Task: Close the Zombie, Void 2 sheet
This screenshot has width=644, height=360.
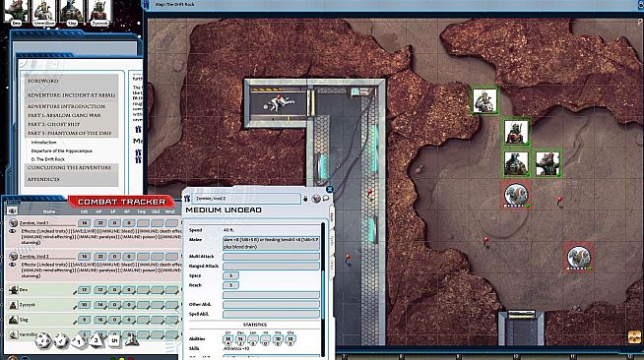Action: (330, 189)
